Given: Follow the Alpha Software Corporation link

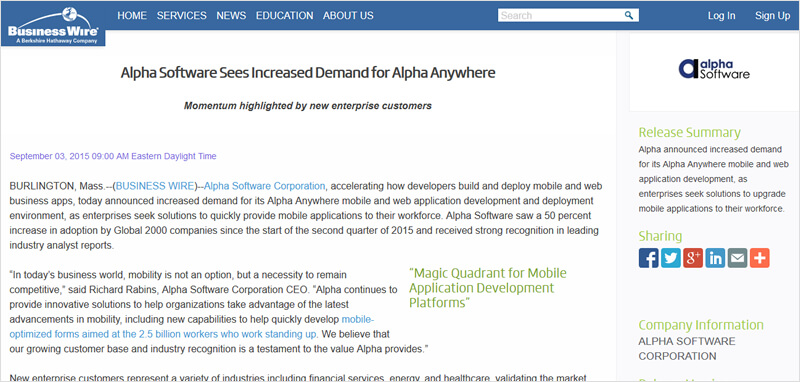Looking at the screenshot, I should click(264, 186).
